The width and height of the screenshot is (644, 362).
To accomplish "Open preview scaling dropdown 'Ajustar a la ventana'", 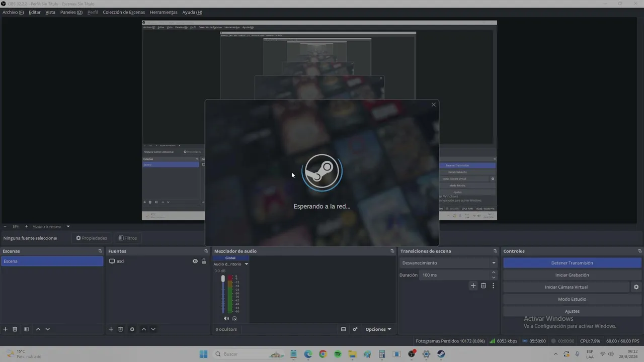I will tap(51, 226).
